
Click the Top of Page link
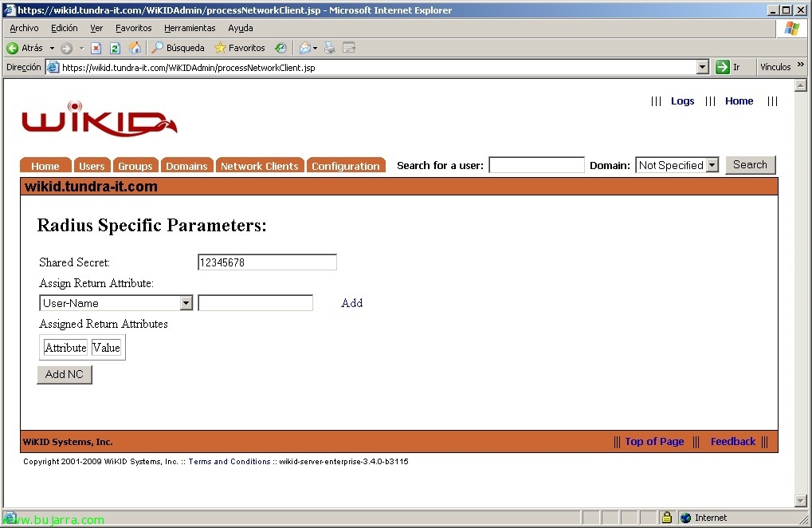tap(654, 442)
